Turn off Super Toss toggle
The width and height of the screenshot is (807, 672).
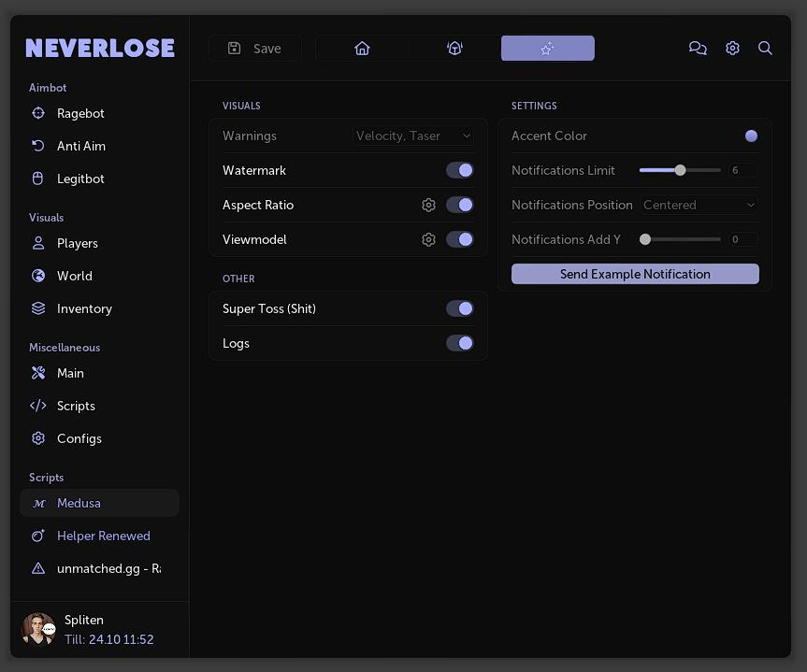[459, 308]
